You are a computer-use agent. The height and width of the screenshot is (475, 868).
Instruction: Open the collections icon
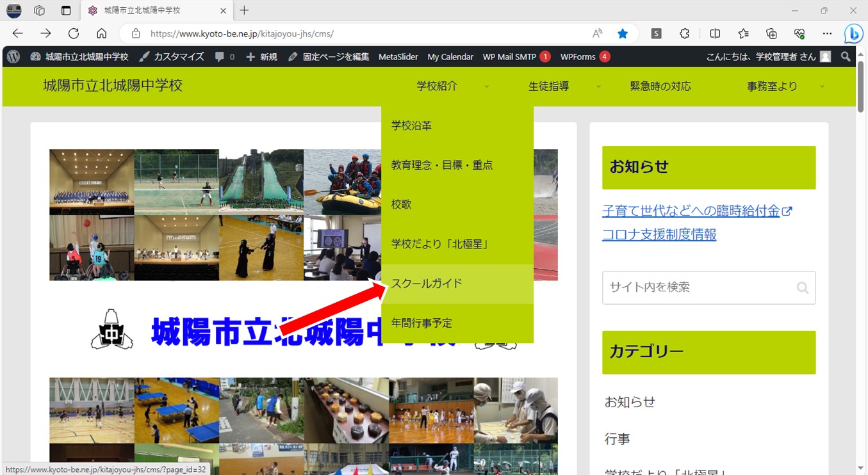tap(771, 33)
